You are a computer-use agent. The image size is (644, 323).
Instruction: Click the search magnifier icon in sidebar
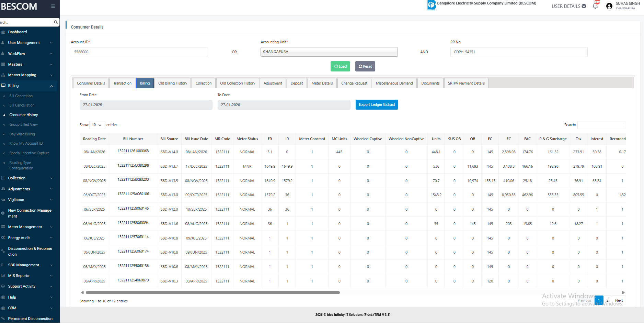coord(56,22)
